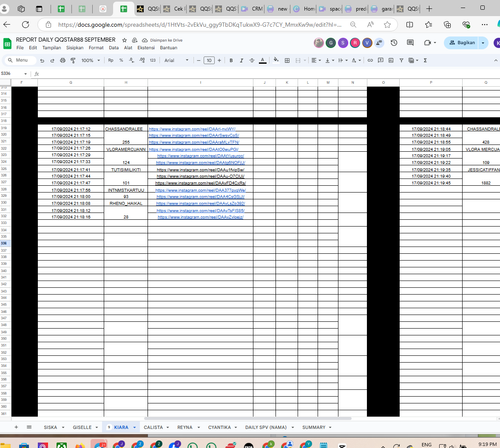Open the Ekstensi menu
The width and height of the screenshot is (500, 448).
tap(146, 48)
